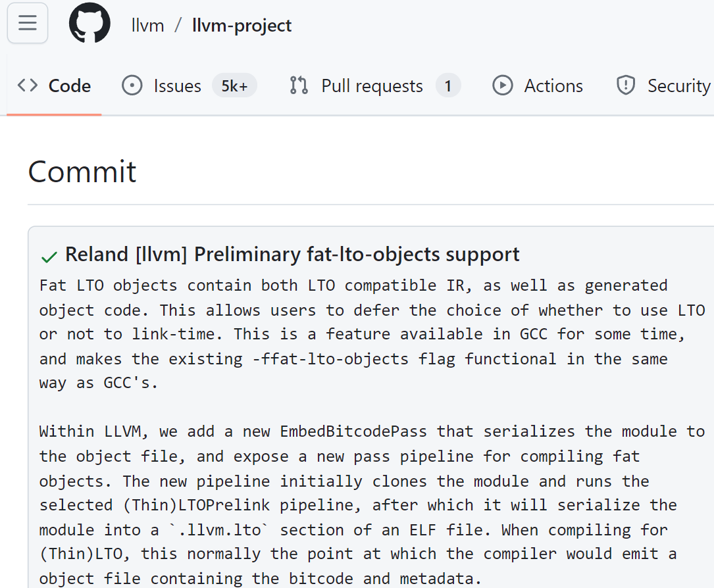Click the pull requests count badge showing 1

coord(448,86)
